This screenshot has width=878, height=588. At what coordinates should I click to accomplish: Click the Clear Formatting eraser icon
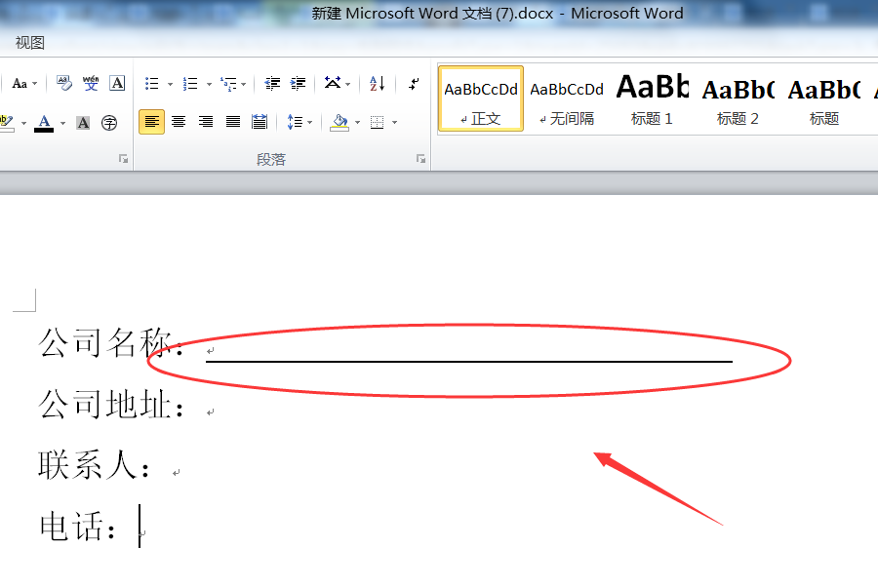click(x=63, y=83)
